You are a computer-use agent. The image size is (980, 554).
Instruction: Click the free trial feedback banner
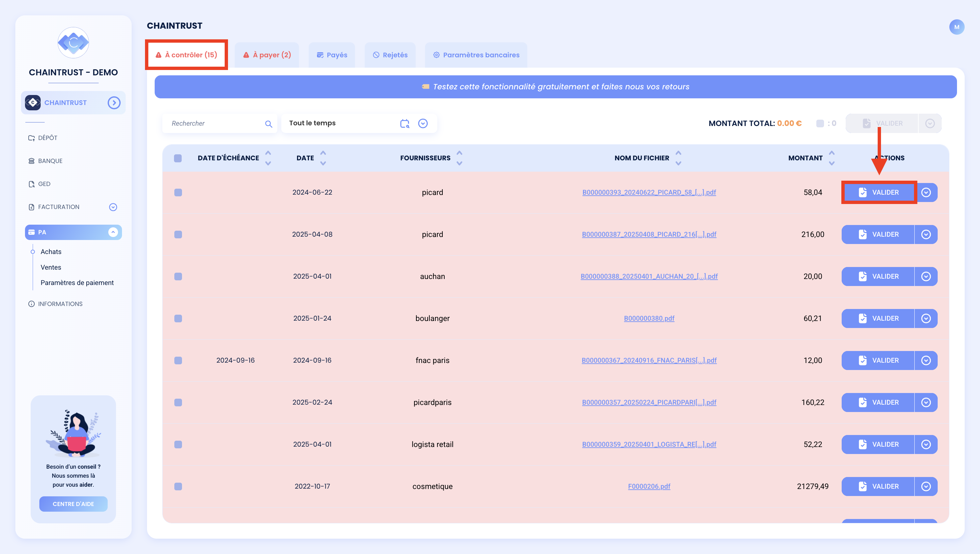pyautogui.click(x=555, y=87)
